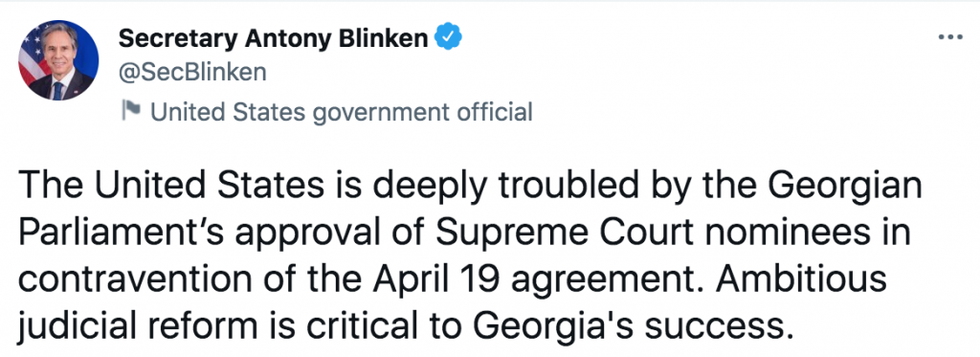Click United States government official label
The width and height of the screenshot is (980, 357).
[x=342, y=112]
